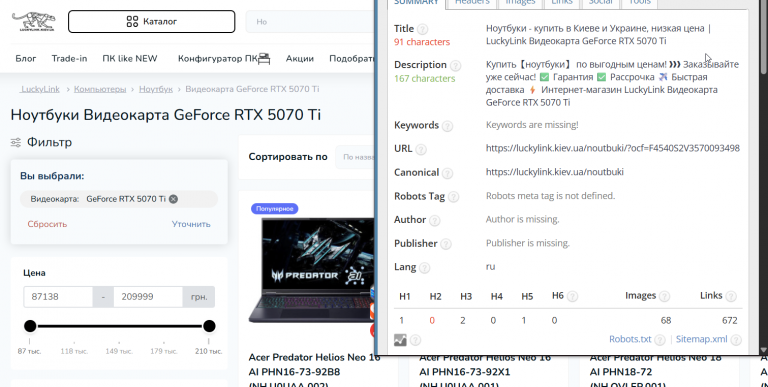The height and width of the screenshot is (387, 768).
Task: Switch to the Headers tab in SEO panel
Action: point(472,2)
